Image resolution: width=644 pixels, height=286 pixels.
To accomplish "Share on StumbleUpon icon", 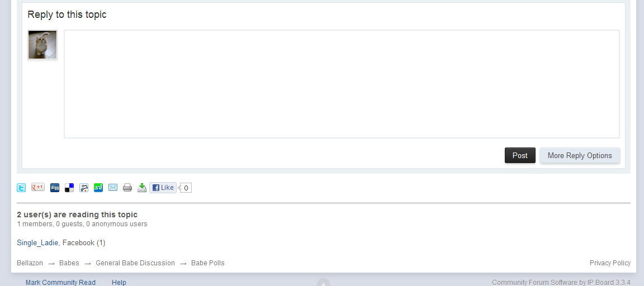I will click(x=98, y=188).
